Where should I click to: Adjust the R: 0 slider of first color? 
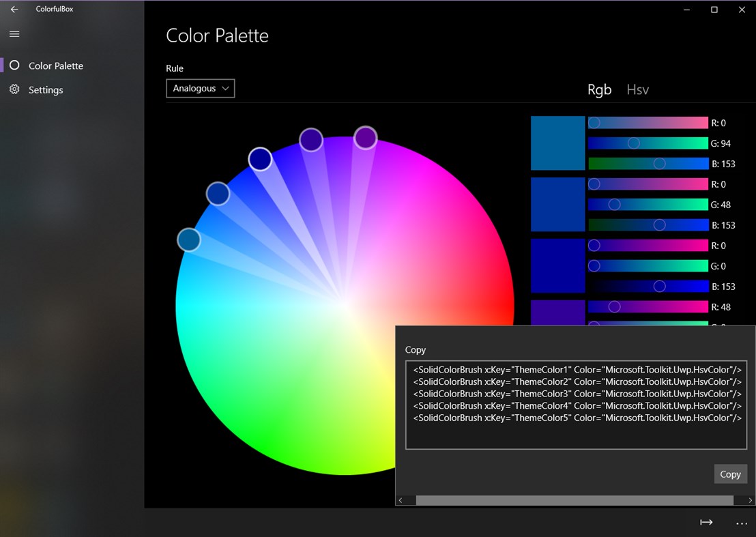point(648,123)
